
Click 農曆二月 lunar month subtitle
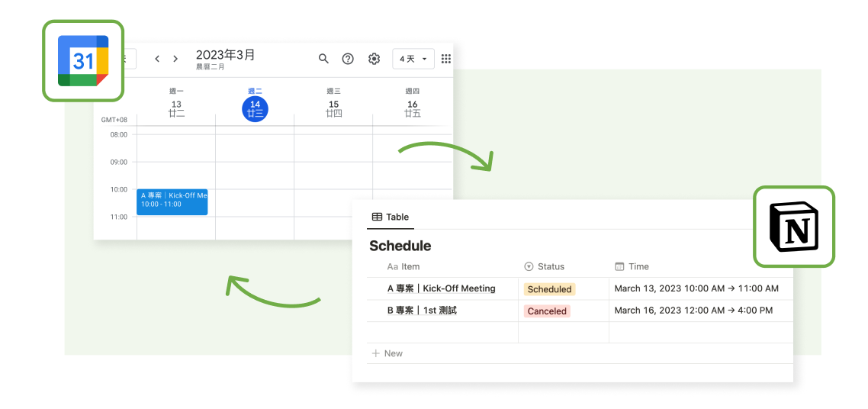click(x=211, y=66)
